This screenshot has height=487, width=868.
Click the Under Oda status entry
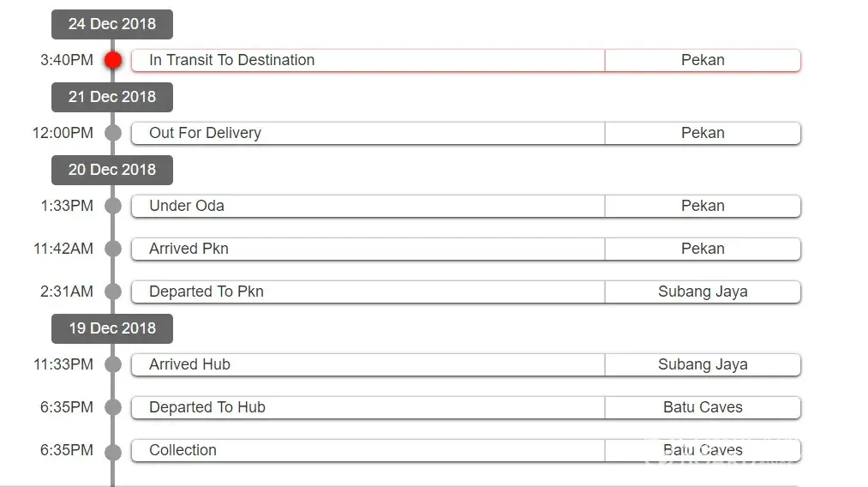point(187,206)
